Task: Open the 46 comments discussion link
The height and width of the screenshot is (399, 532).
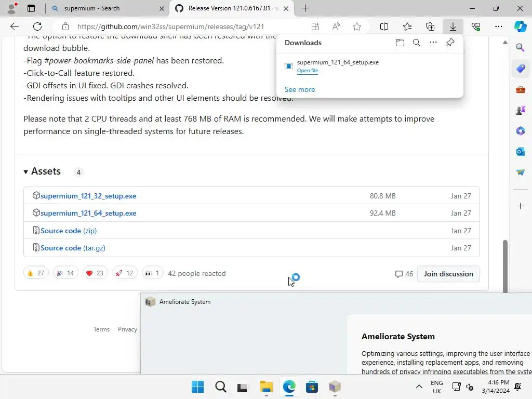Action: point(404,274)
